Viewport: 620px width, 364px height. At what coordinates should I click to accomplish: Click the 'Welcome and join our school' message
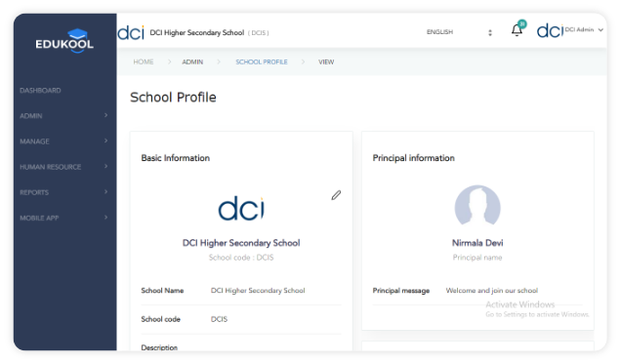point(492,291)
